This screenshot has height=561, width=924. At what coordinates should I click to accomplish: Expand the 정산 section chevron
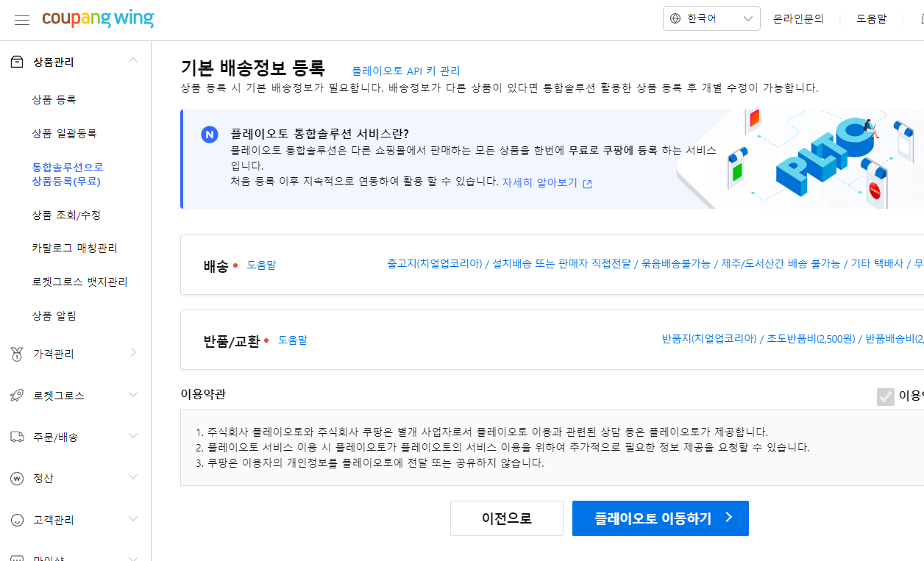pyautogui.click(x=133, y=477)
